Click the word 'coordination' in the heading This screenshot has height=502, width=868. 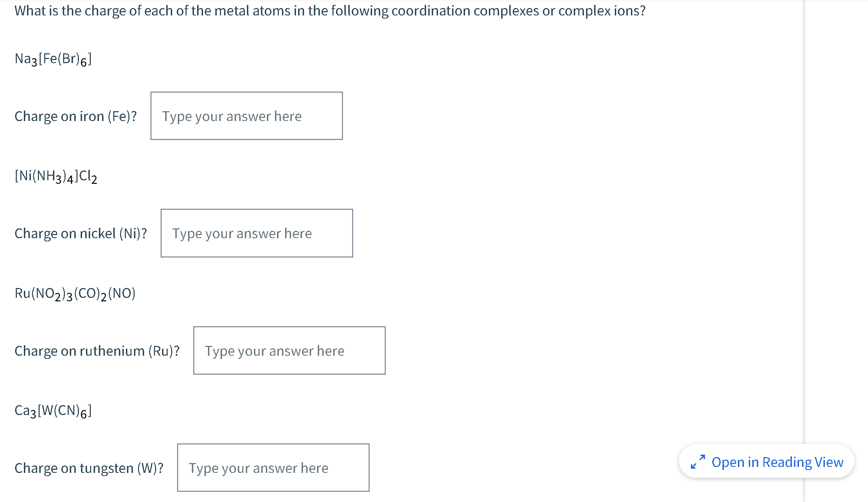click(431, 11)
